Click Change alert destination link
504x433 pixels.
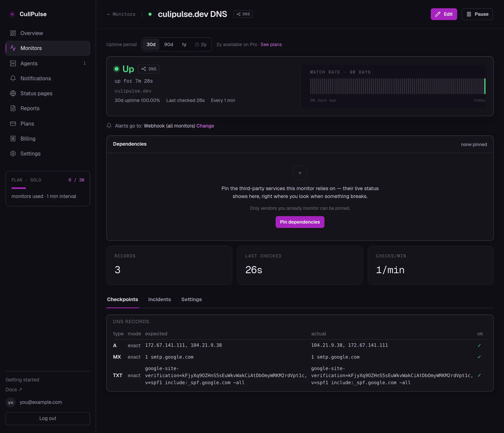(x=205, y=126)
